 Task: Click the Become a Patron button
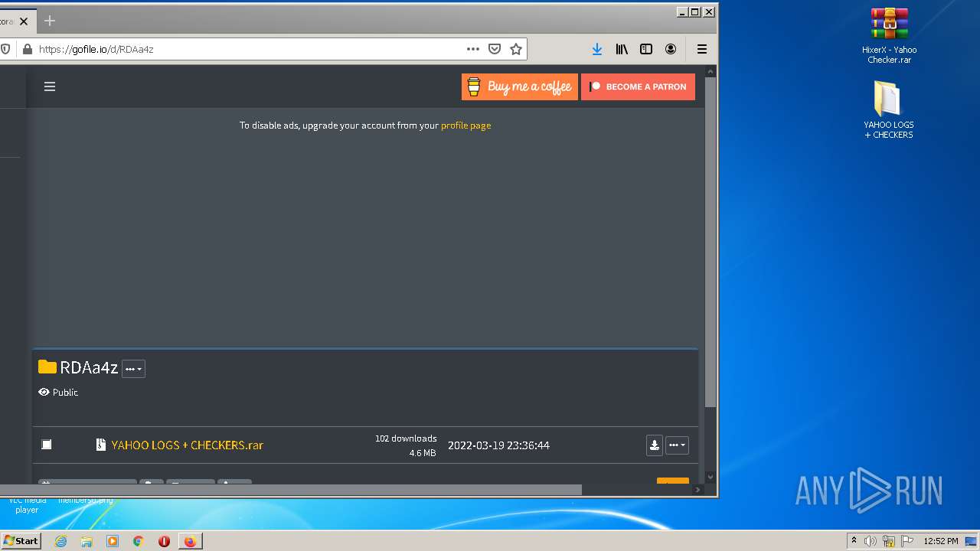[x=638, y=86]
